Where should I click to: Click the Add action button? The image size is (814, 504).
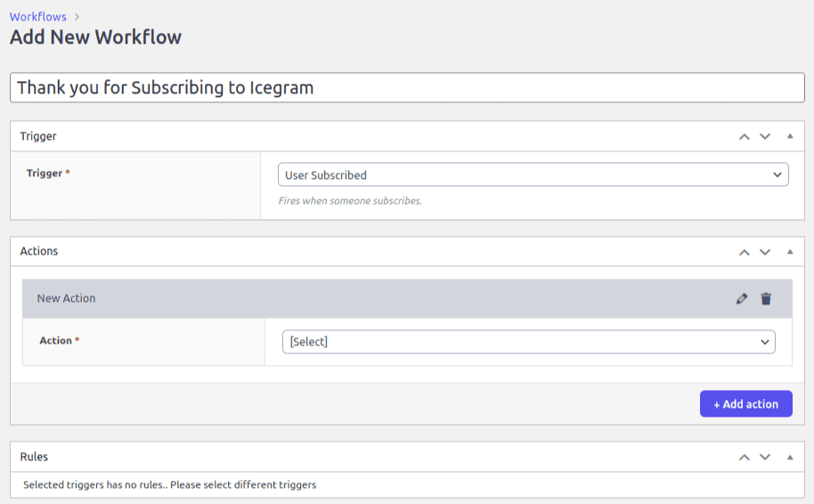(x=745, y=404)
